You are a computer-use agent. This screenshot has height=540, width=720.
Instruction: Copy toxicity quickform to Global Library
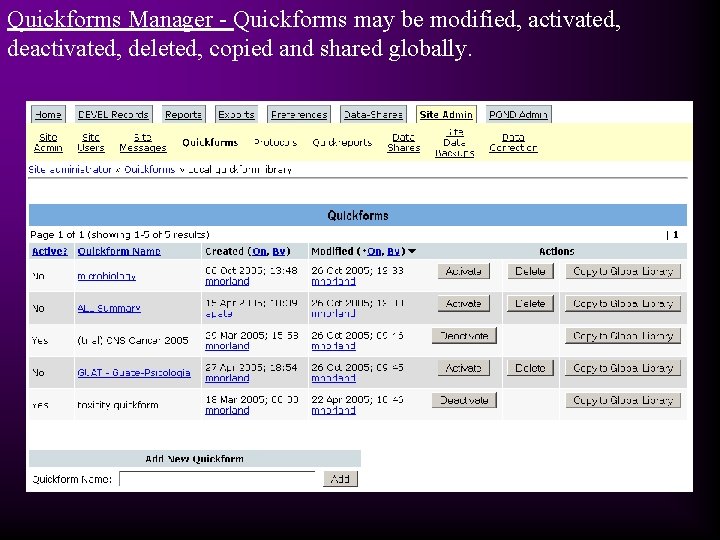(x=623, y=400)
